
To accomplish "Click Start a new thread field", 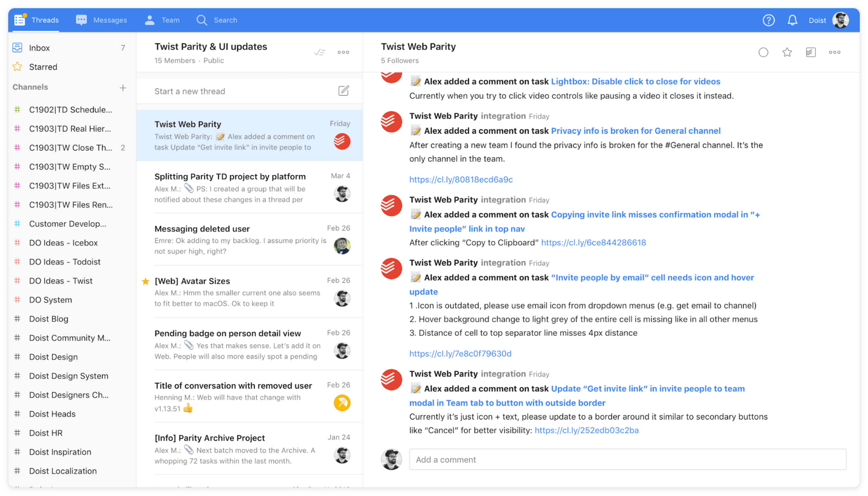I will point(249,91).
